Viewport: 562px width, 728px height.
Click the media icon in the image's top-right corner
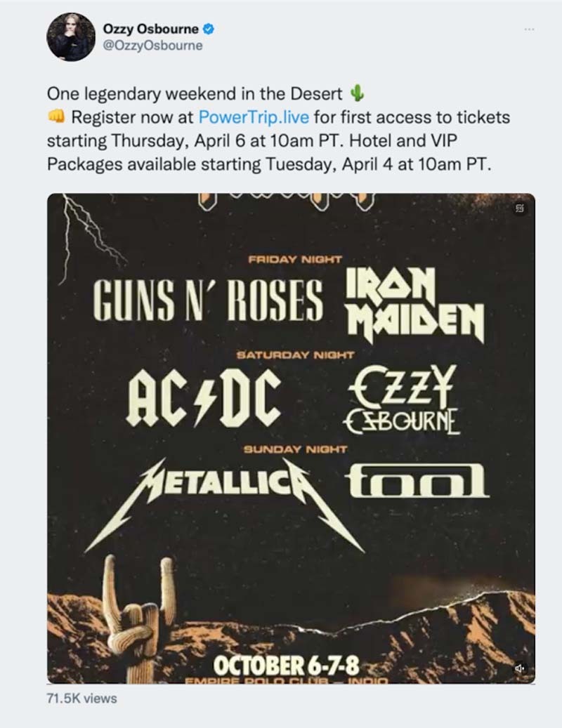point(521,208)
